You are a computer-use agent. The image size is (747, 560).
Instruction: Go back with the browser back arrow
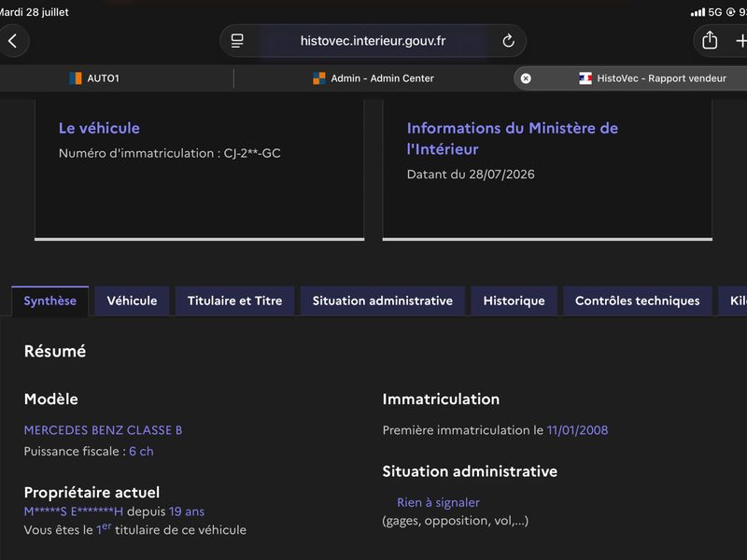pyautogui.click(x=13, y=41)
